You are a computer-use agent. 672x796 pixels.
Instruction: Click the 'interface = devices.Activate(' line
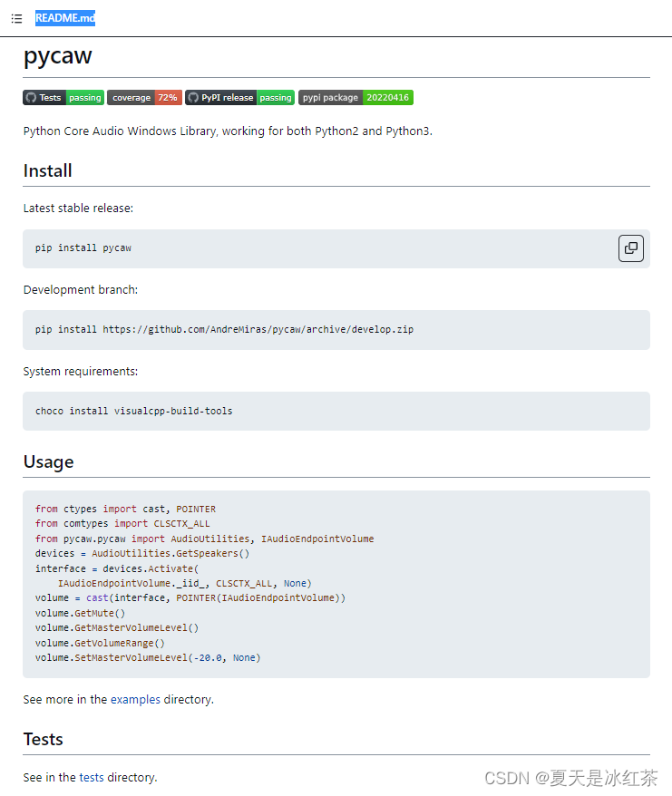tap(117, 568)
